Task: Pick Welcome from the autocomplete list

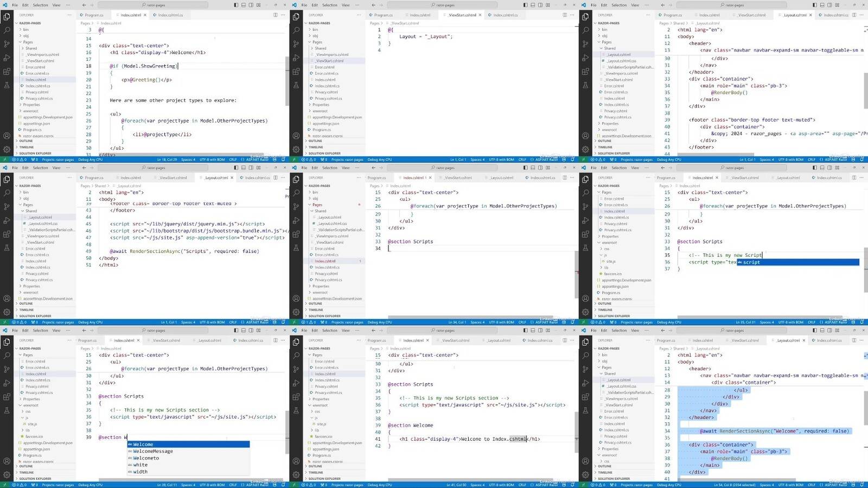Action: coord(188,444)
